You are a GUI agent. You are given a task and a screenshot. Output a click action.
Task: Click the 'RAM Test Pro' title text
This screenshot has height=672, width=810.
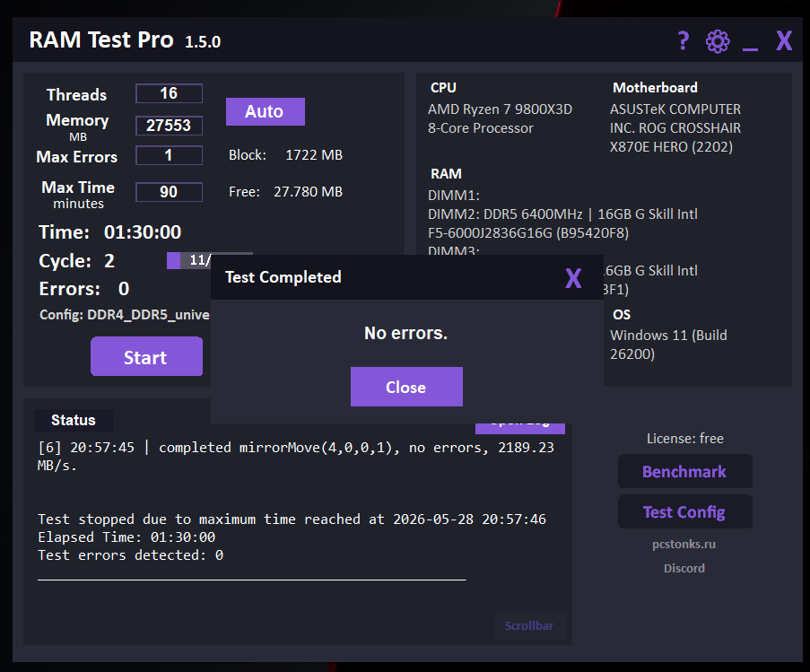[101, 40]
